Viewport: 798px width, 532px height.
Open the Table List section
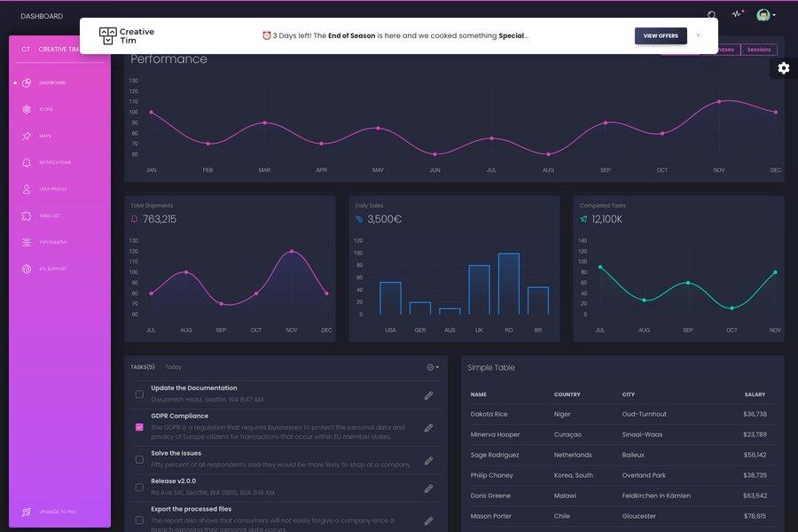point(51,215)
